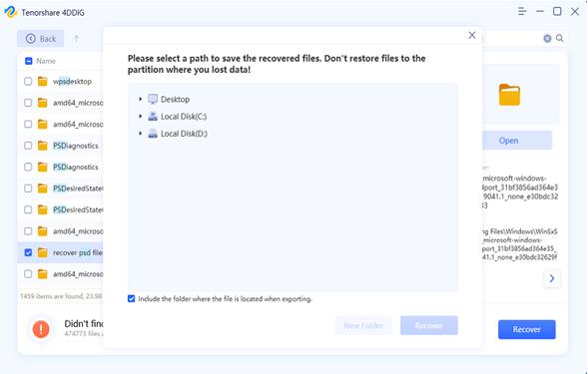Screen dimensions: 588x374
Task: Click the up arrow beside Back
Action: pos(77,38)
